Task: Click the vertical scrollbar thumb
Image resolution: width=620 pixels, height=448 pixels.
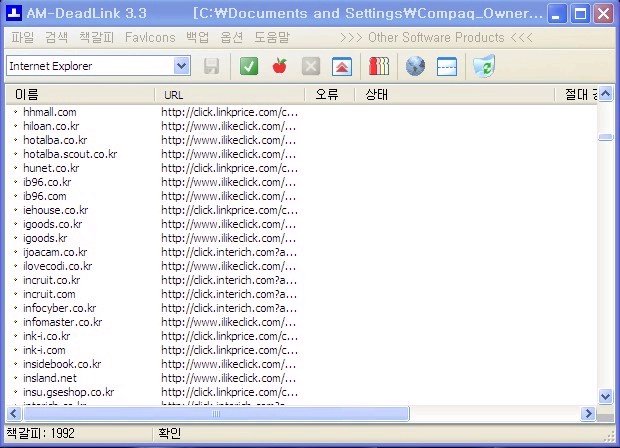Action: click(x=605, y=137)
